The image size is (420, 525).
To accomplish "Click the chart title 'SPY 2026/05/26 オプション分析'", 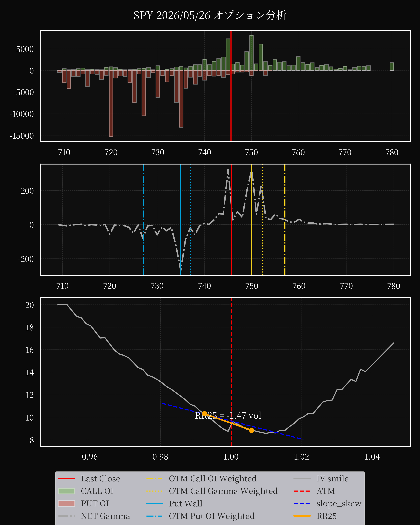I will pos(210,15).
